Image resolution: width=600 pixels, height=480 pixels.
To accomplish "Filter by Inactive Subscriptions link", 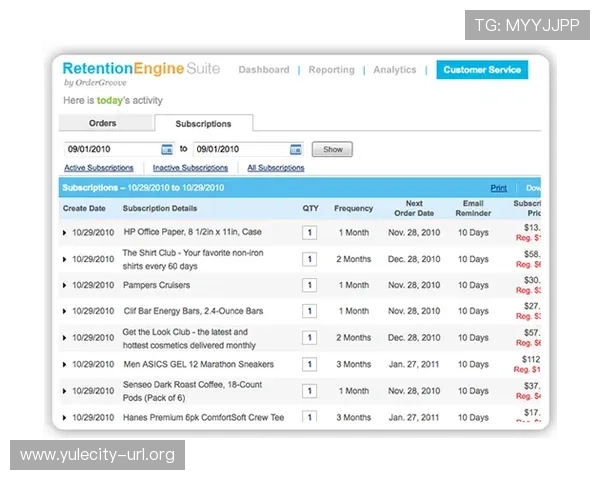I will [190, 168].
